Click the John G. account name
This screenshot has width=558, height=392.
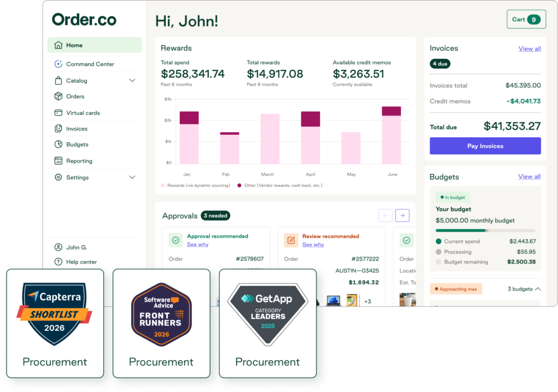(76, 247)
